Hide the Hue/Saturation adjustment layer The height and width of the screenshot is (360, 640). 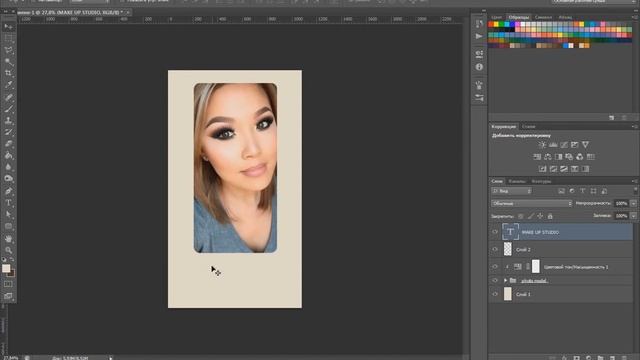click(x=495, y=267)
